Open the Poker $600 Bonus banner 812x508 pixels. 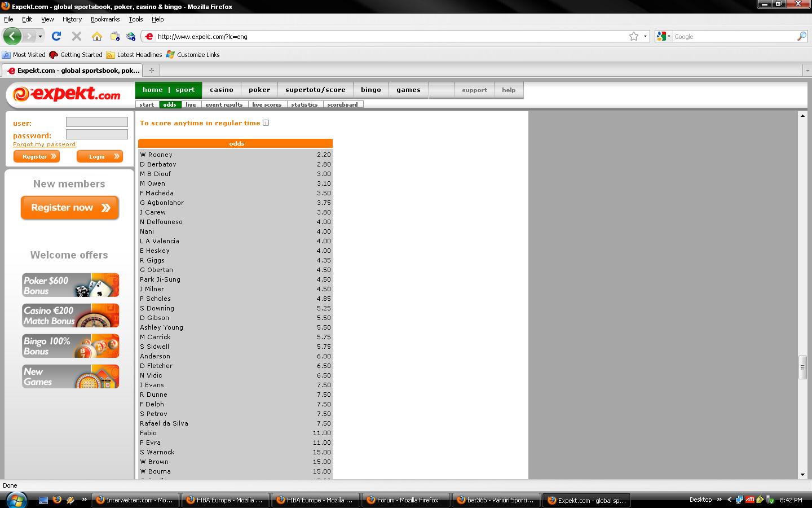[71, 285]
